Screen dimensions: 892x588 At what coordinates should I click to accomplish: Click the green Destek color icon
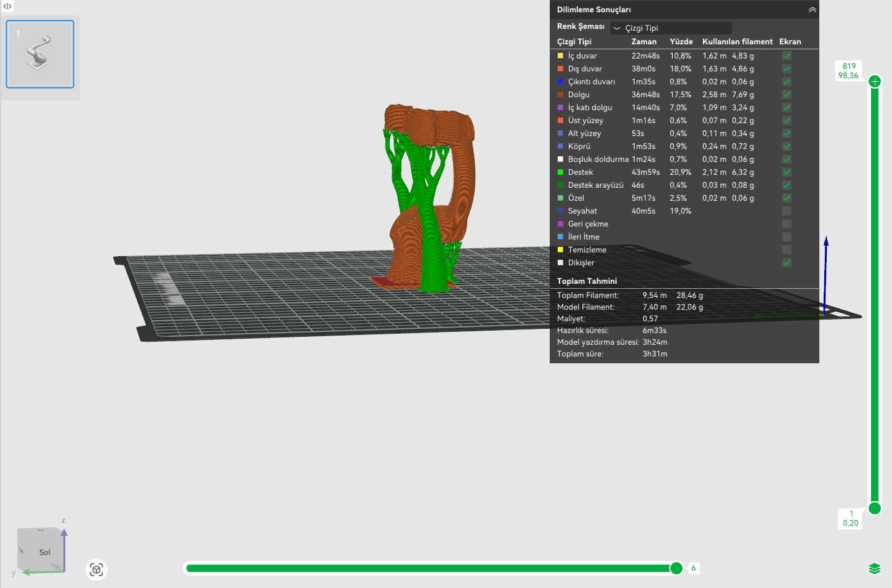[x=560, y=172]
